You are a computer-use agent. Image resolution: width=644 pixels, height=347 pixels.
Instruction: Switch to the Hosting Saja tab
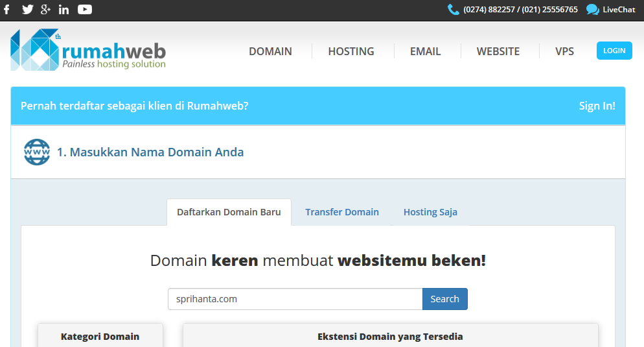(430, 212)
